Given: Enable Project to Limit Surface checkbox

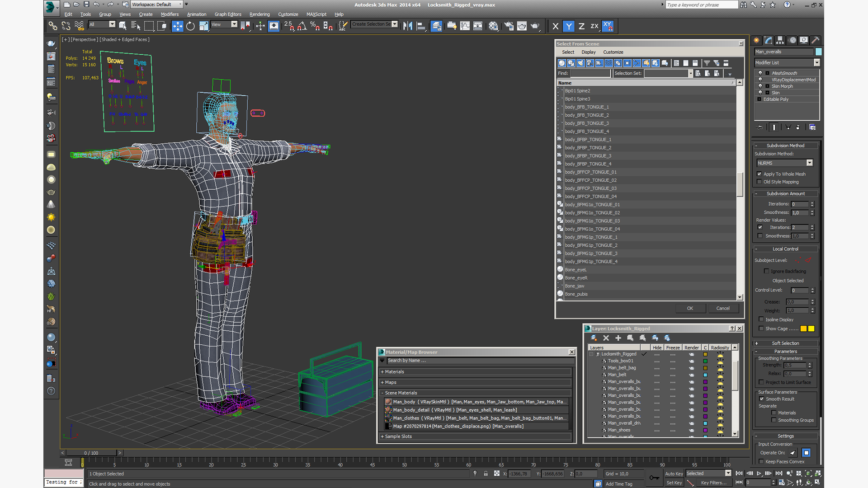Looking at the screenshot, I should point(761,382).
